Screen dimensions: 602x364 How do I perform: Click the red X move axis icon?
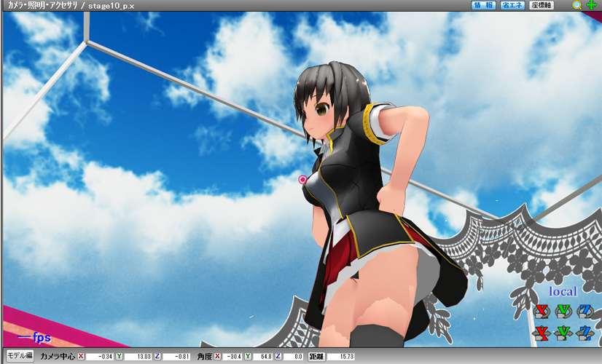542,333
